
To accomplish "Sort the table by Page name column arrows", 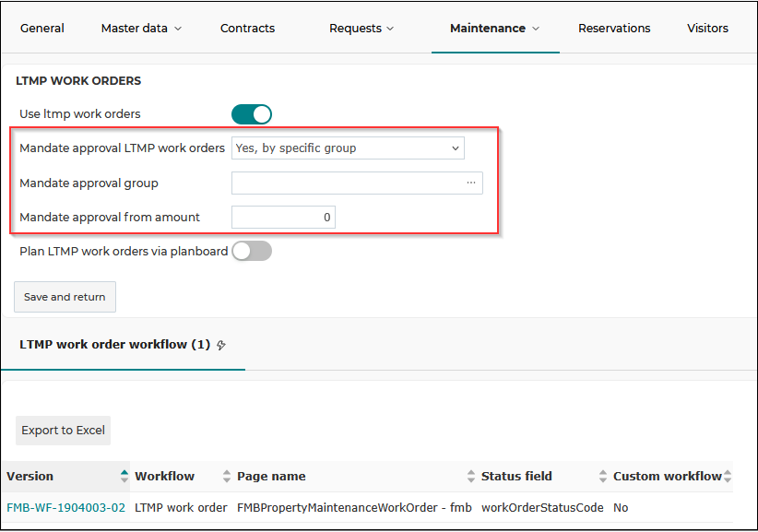I will pos(471,476).
